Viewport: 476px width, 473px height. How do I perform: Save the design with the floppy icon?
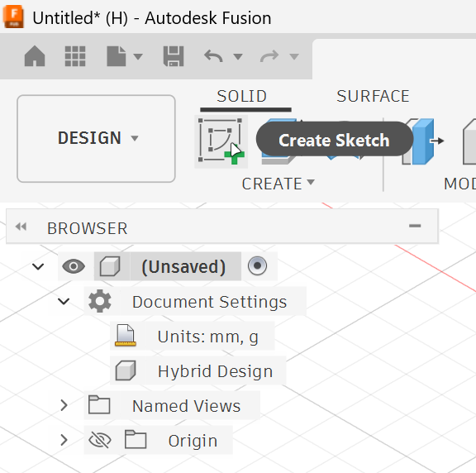click(174, 56)
